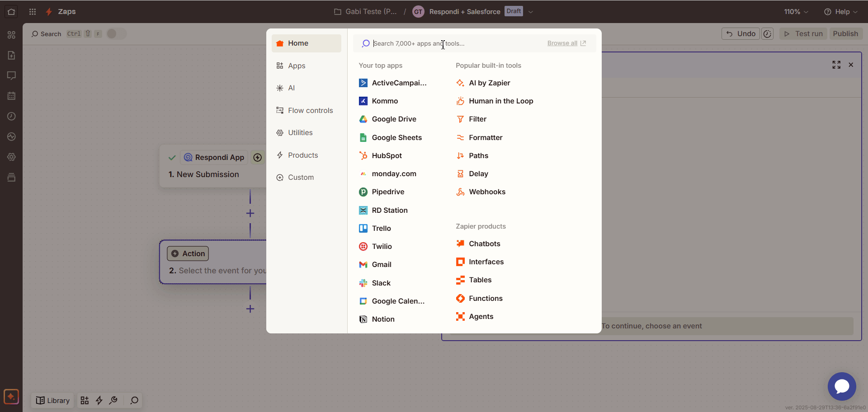
Task: Select the Utilities tab
Action: click(x=307, y=133)
